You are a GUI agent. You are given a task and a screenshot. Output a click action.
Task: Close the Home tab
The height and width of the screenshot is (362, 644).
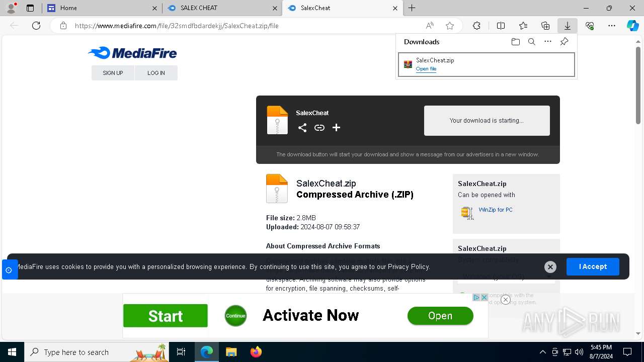point(154,8)
